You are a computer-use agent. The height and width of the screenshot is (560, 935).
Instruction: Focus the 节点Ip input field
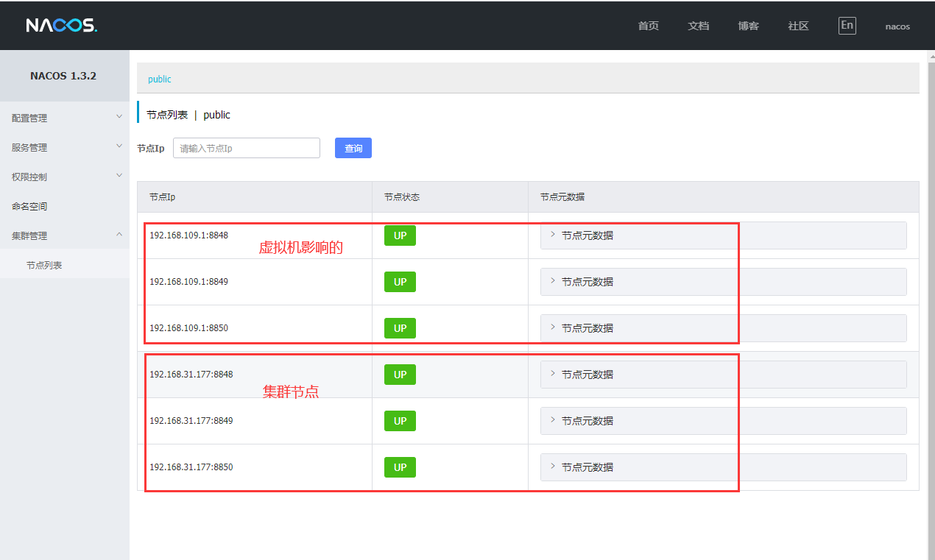247,148
